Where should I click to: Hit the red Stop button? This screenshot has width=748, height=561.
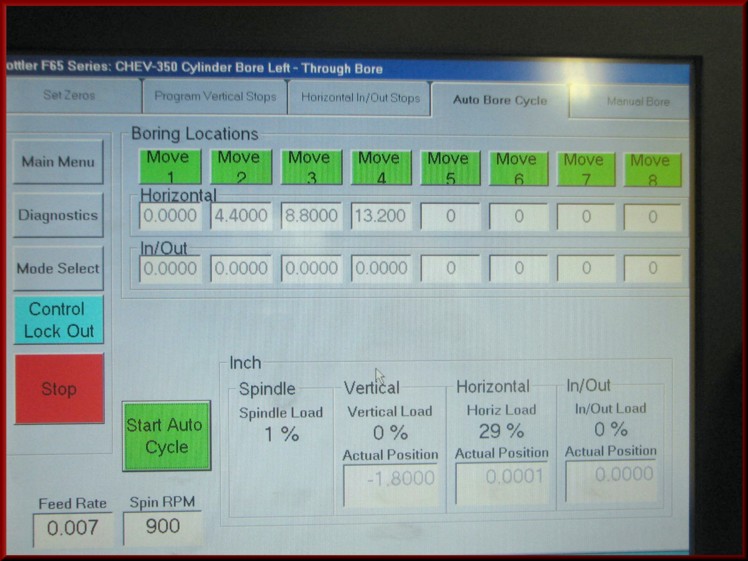tap(59, 389)
